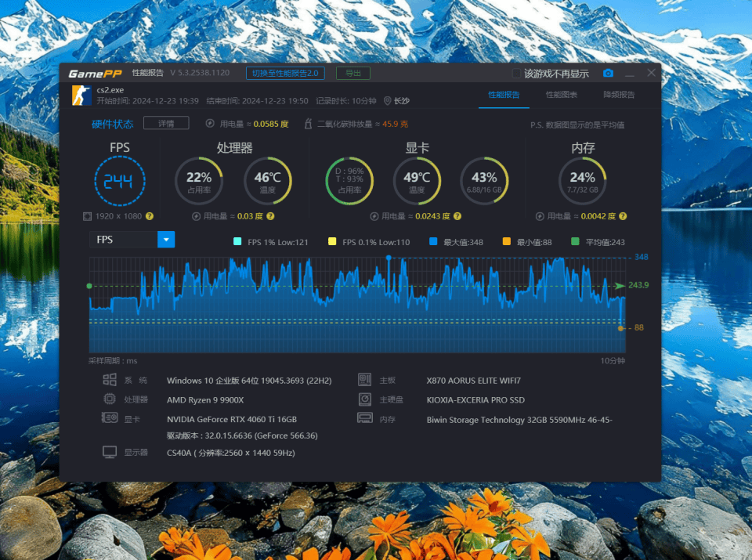The image size is (752, 560).
Task: Click the cyan FPS 1% Low legend swatch
Action: click(237, 242)
